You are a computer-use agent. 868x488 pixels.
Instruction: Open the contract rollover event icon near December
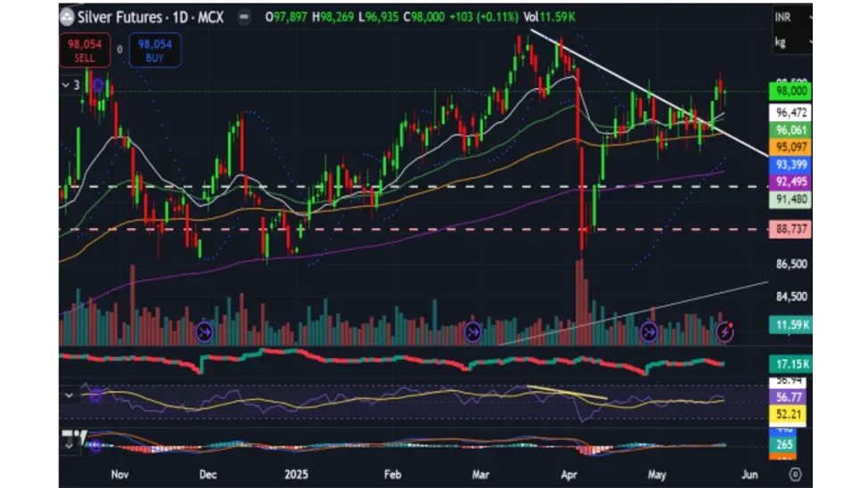[204, 332]
